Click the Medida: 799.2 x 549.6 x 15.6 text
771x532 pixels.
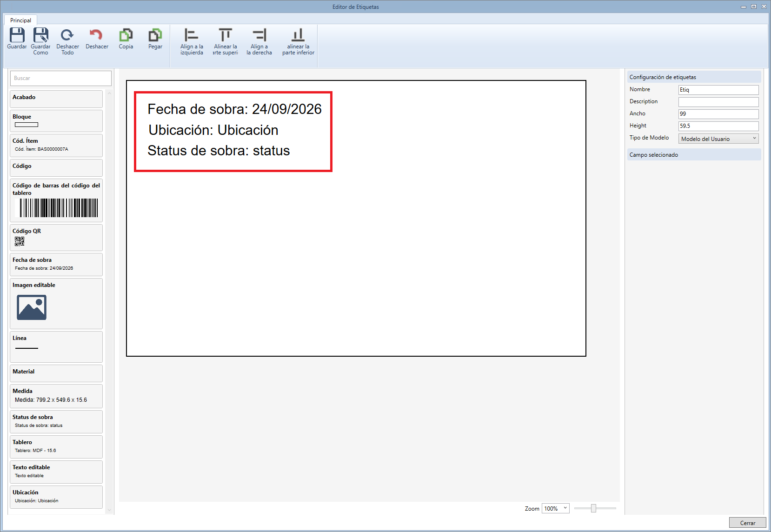[51, 400]
